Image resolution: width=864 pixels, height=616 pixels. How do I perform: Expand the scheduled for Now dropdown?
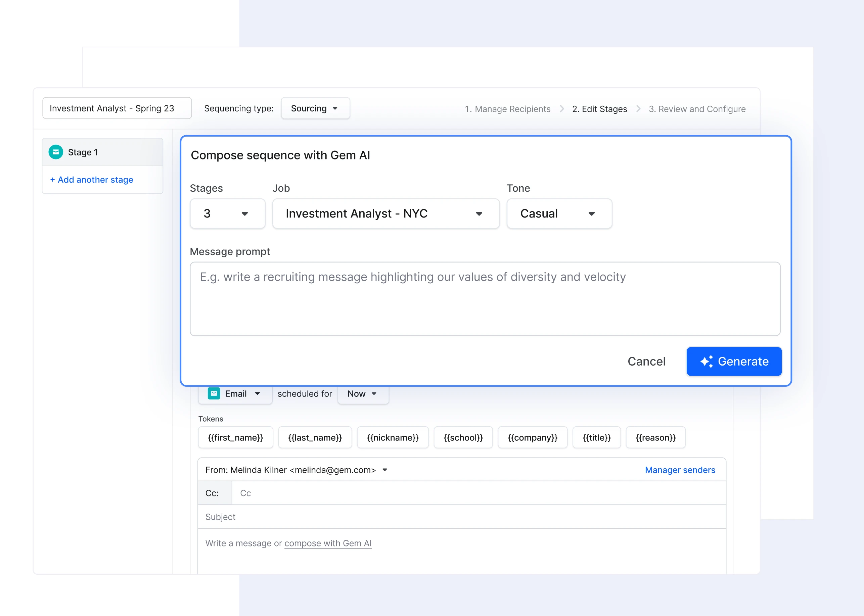[x=363, y=394]
